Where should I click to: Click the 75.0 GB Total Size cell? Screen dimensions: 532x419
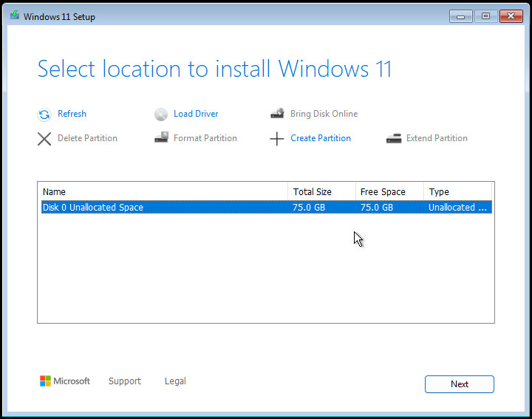309,208
